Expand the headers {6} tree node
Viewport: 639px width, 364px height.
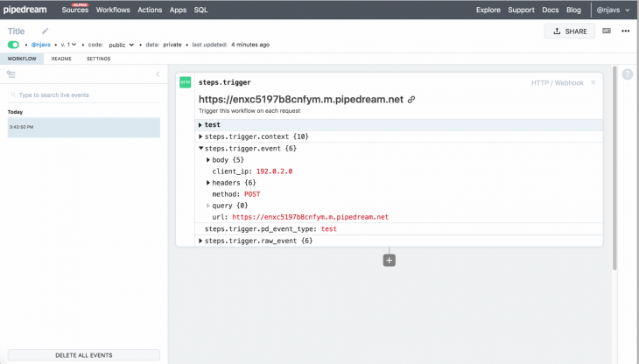(x=208, y=182)
